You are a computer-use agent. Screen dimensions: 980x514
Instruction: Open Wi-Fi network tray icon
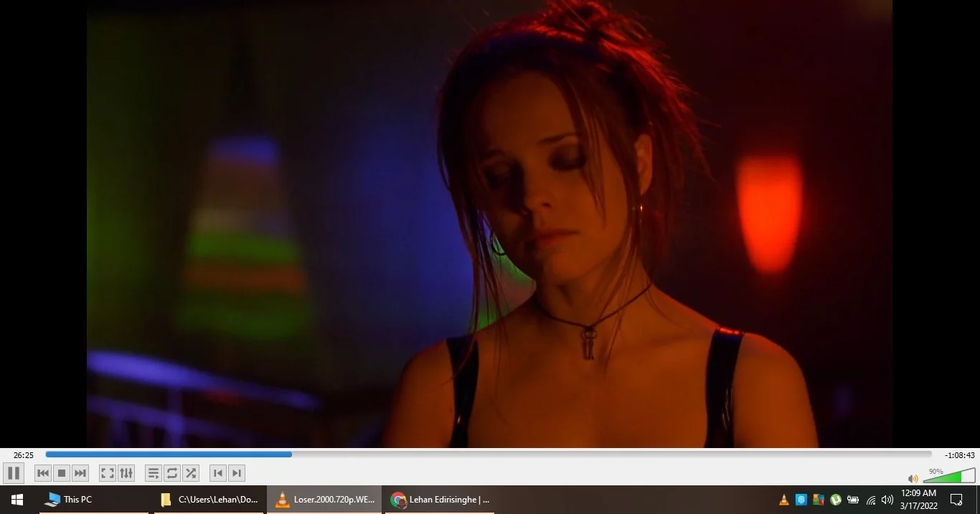coord(871,500)
